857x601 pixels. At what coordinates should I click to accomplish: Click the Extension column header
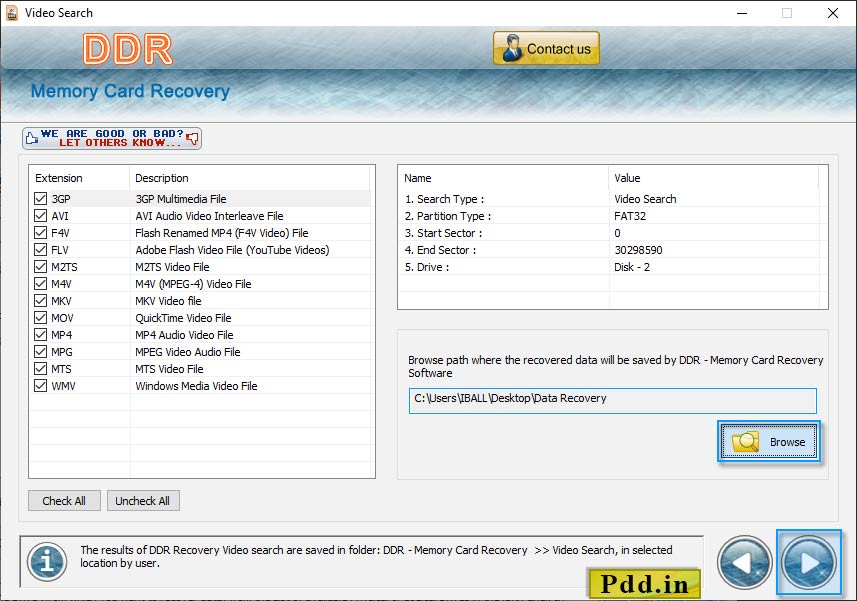[x=79, y=178]
